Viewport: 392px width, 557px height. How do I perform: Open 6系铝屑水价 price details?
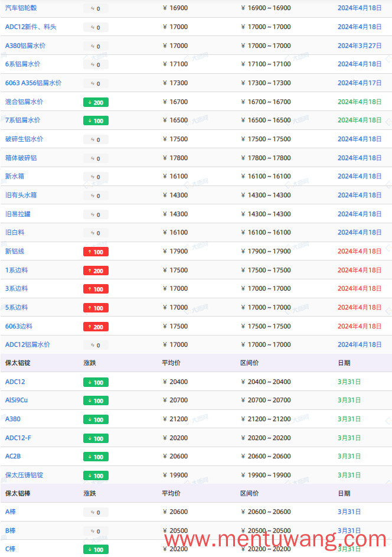[x=22, y=64]
